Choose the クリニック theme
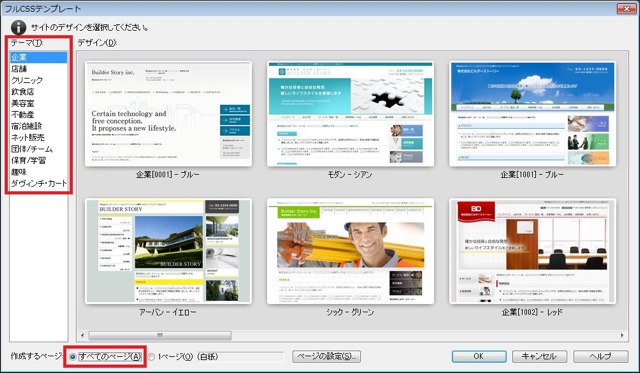Image resolution: width=640 pixels, height=373 pixels. click(x=39, y=80)
